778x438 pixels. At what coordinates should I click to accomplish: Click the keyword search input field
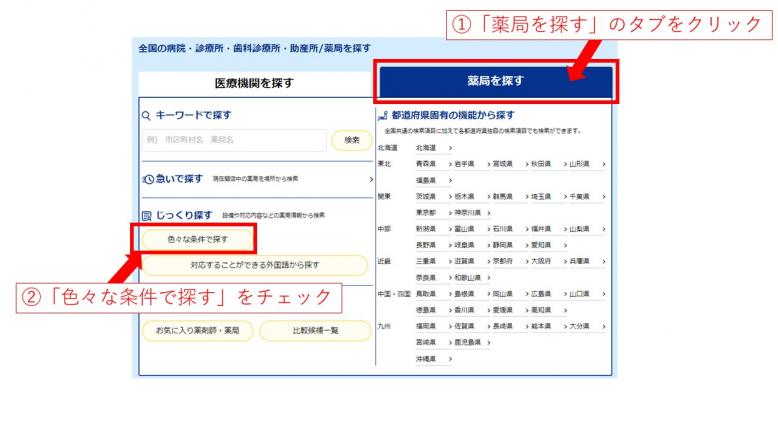(234, 140)
